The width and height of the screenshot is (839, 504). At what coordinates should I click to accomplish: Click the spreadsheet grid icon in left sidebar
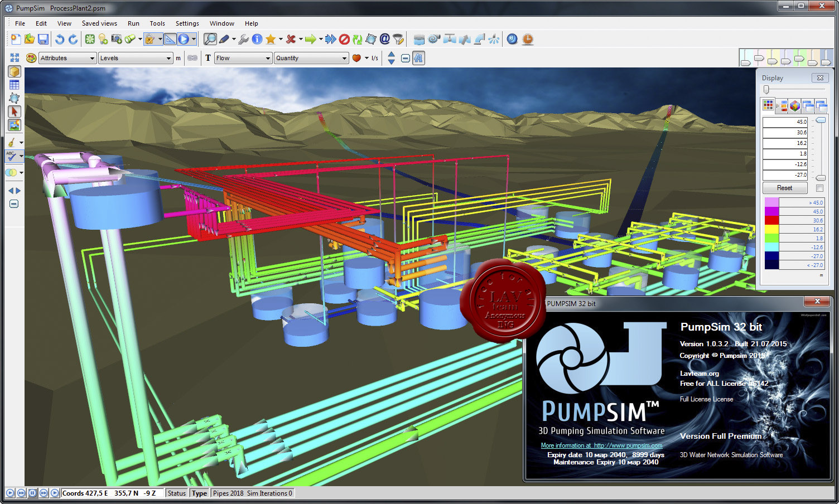(15, 85)
